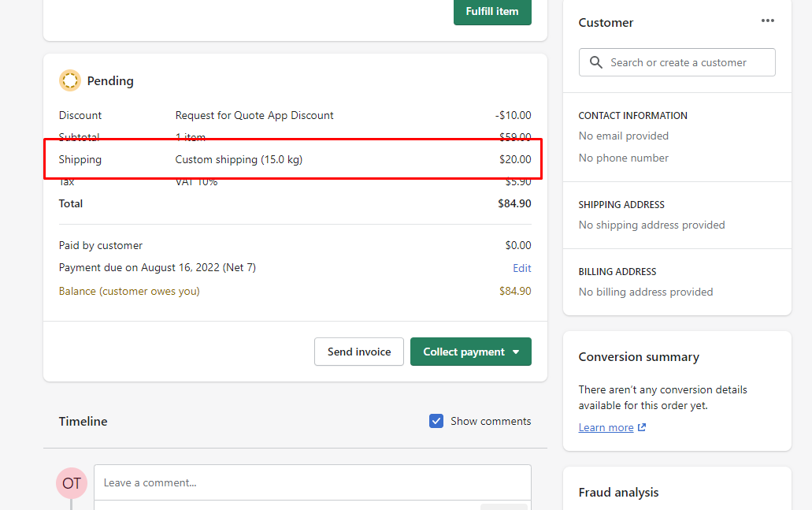The height and width of the screenshot is (510, 812).
Task: Click the Request for Quote App Discount text
Action: [254, 115]
